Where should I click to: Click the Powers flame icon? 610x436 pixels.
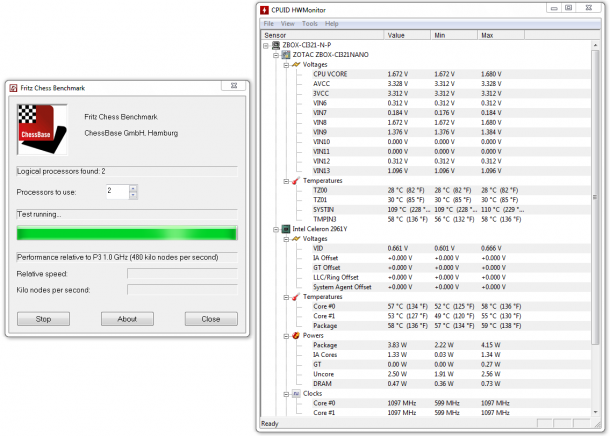point(296,335)
